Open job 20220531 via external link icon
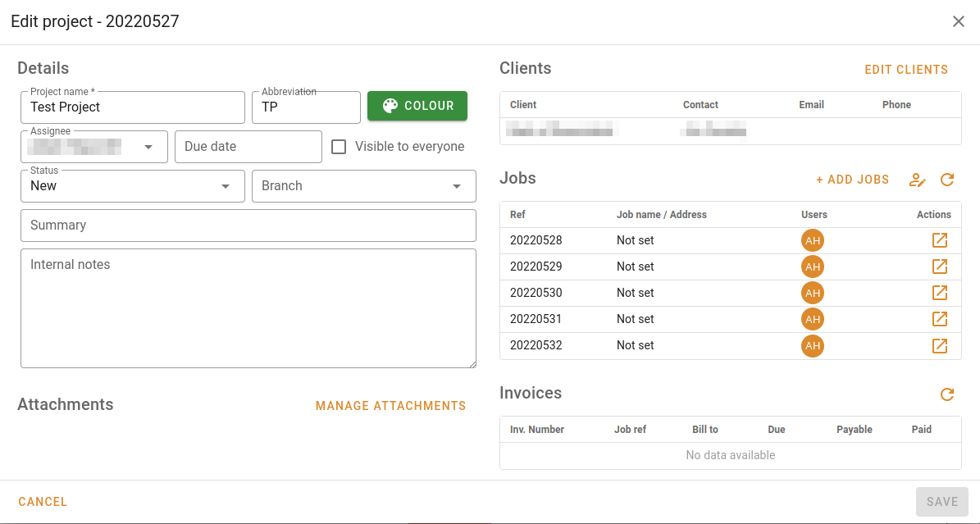 [x=940, y=319]
